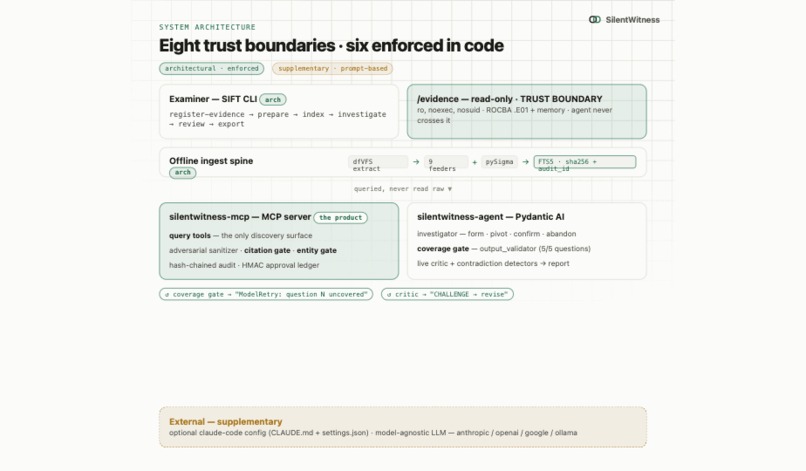
Task: Click the 'FTS5 · sha256 + audit_id' box
Action: click(584, 162)
